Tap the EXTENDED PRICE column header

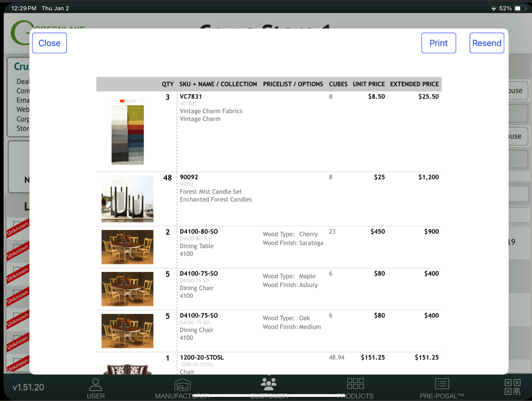point(414,84)
